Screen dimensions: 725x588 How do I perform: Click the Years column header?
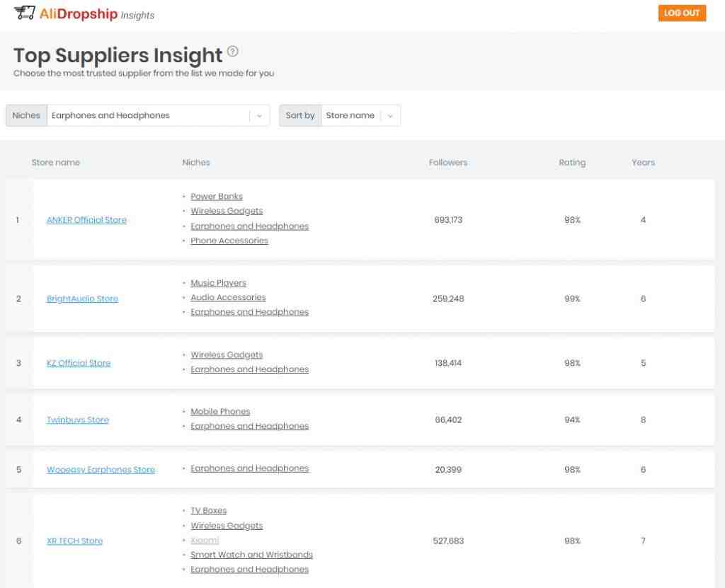643,163
